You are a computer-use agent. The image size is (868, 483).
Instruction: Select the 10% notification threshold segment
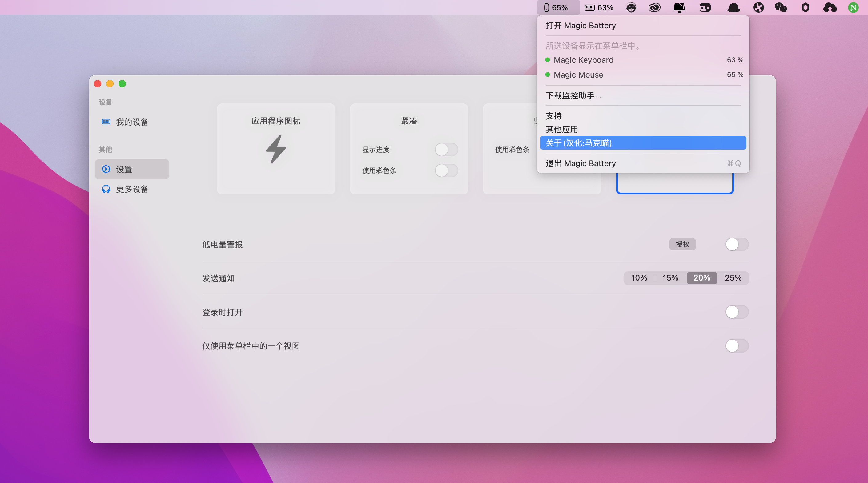pos(639,278)
